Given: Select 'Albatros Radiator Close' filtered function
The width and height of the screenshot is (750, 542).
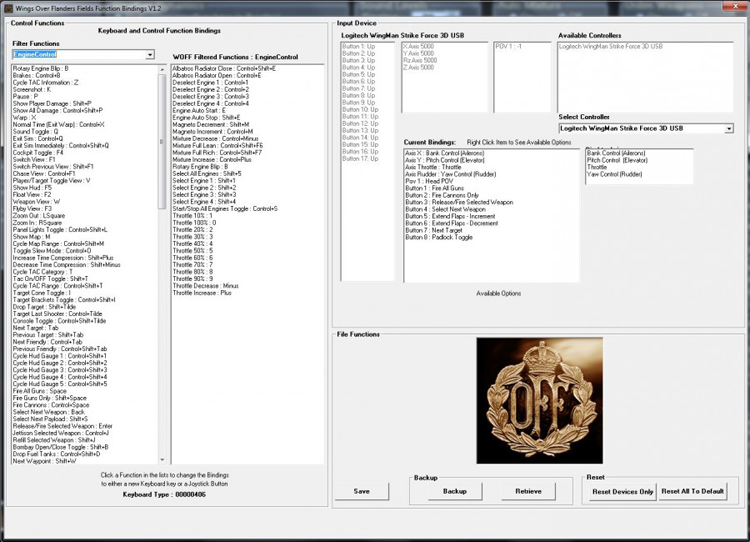Looking at the screenshot, I should [224, 68].
